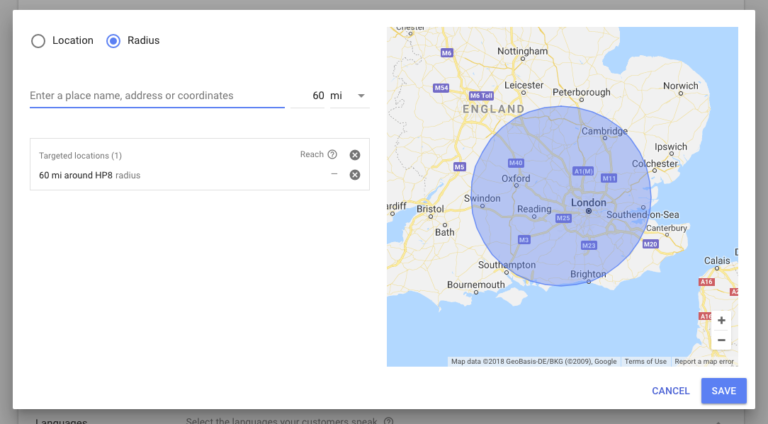Zoom in on the map with plus button

click(x=721, y=320)
